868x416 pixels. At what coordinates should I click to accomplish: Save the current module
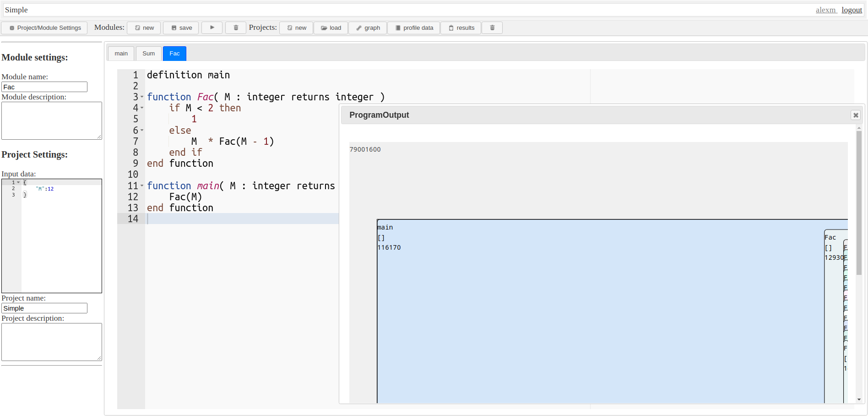click(x=181, y=28)
